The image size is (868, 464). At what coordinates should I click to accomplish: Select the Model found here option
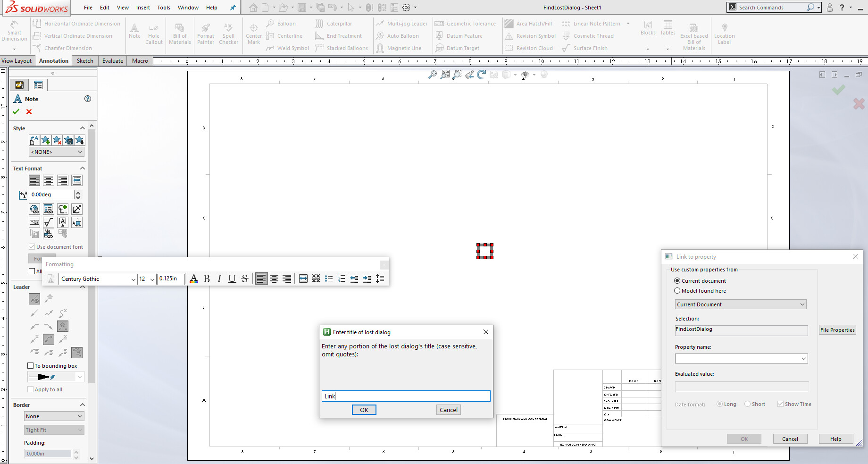point(677,291)
